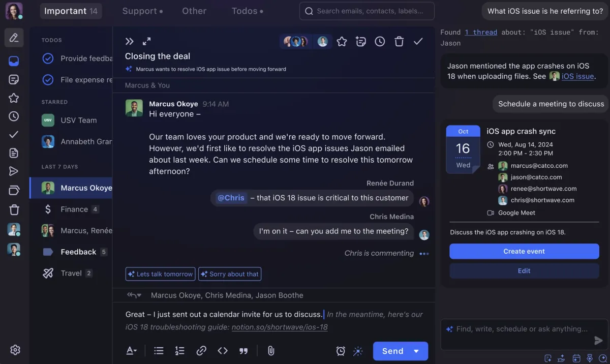Open iOS issue link in assistant reply
Image resolution: width=610 pixels, height=364 pixels.
pos(577,76)
